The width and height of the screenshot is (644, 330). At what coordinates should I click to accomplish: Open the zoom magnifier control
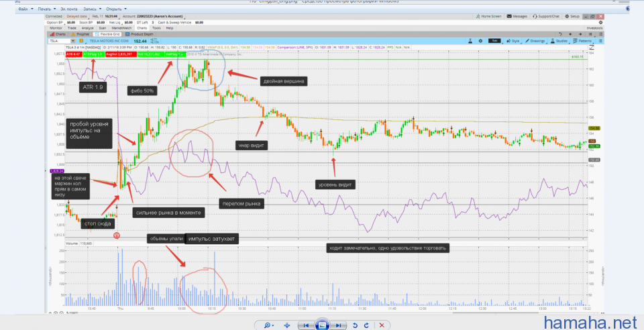point(270,325)
